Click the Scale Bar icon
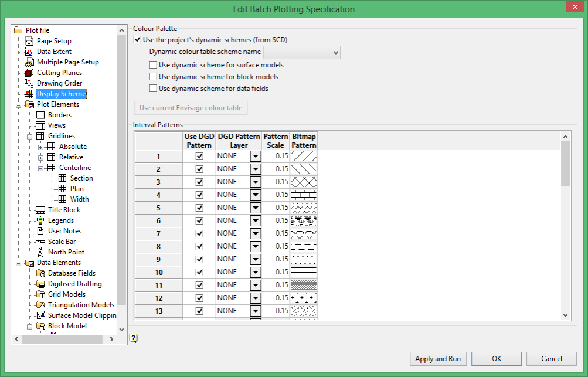The width and height of the screenshot is (588, 377). click(x=40, y=242)
